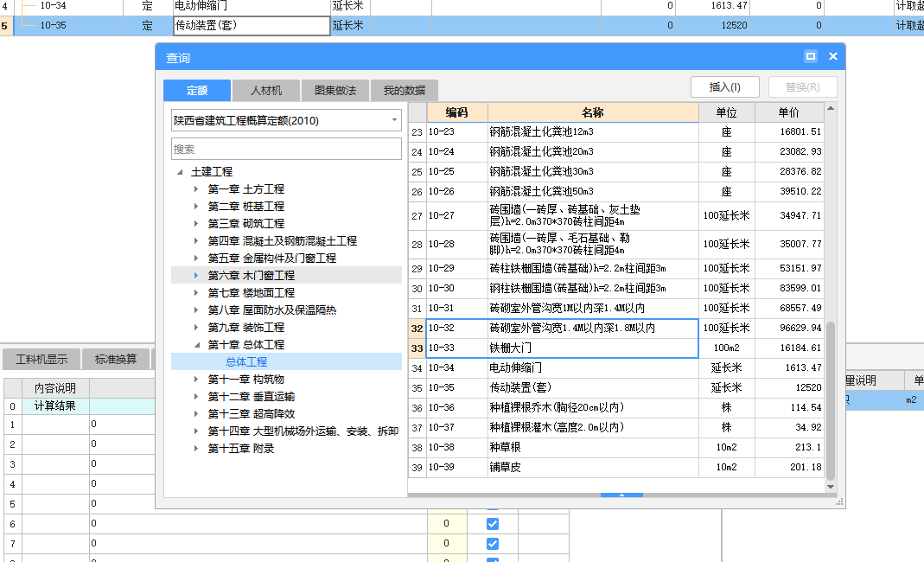Screen dimensions: 924x562
Task: Close the 查询 dialog
Action: pos(832,56)
